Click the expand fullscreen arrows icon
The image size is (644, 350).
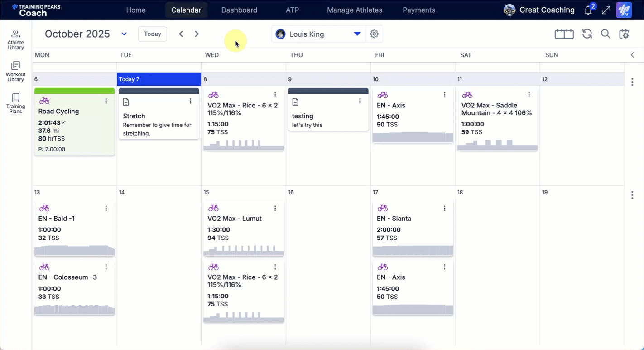[x=606, y=10]
